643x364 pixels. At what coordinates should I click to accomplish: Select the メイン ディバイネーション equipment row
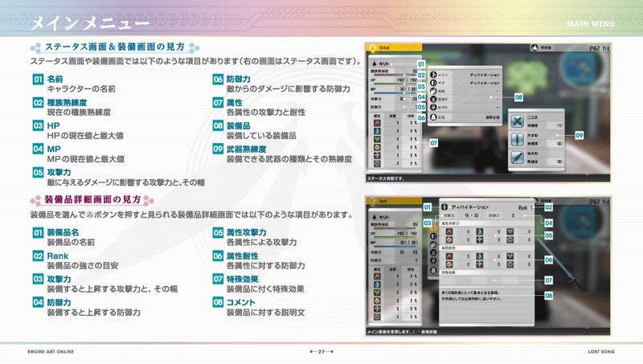[x=465, y=75]
